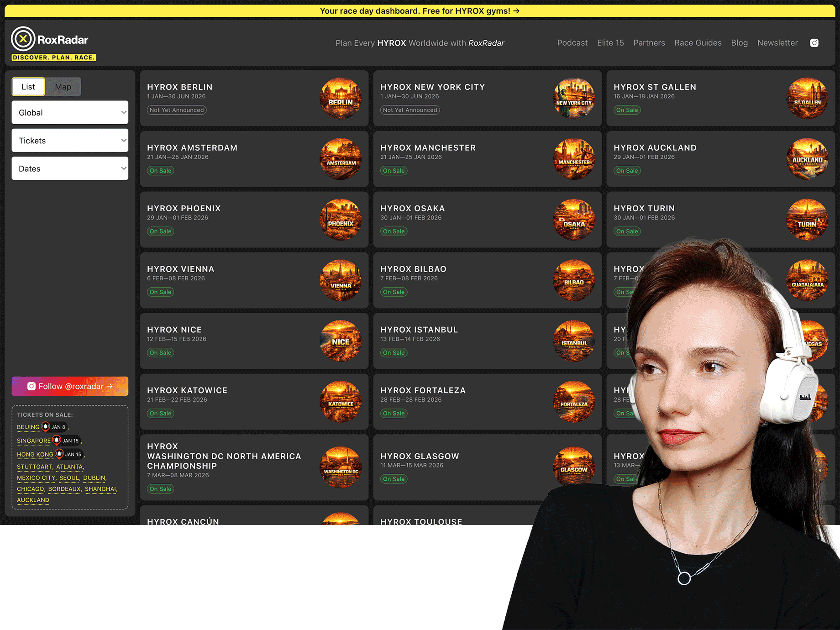Click Not Yet Announced tag on Berlin
This screenshot has width=840, height=630.
177,110
